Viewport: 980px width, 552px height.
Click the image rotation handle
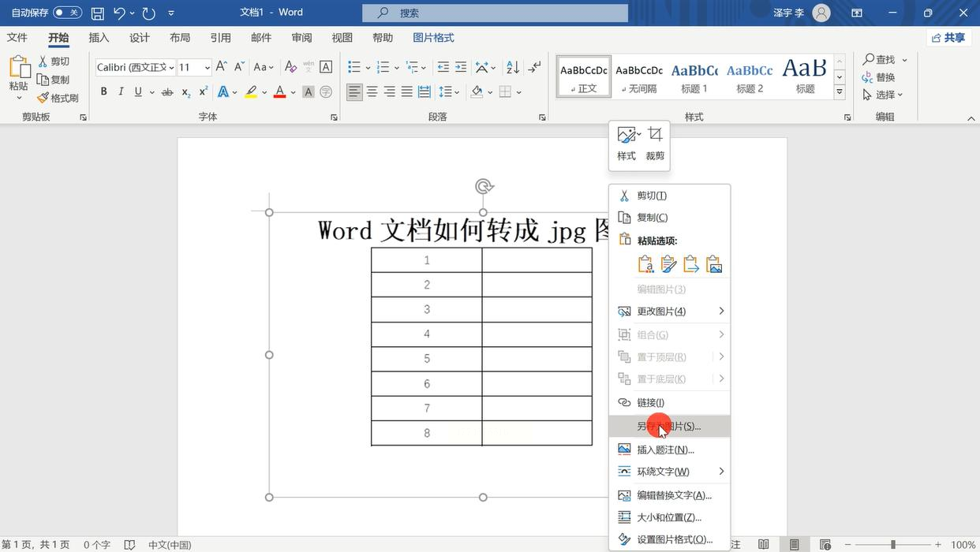pyautogui.click(x=484, y=187)
